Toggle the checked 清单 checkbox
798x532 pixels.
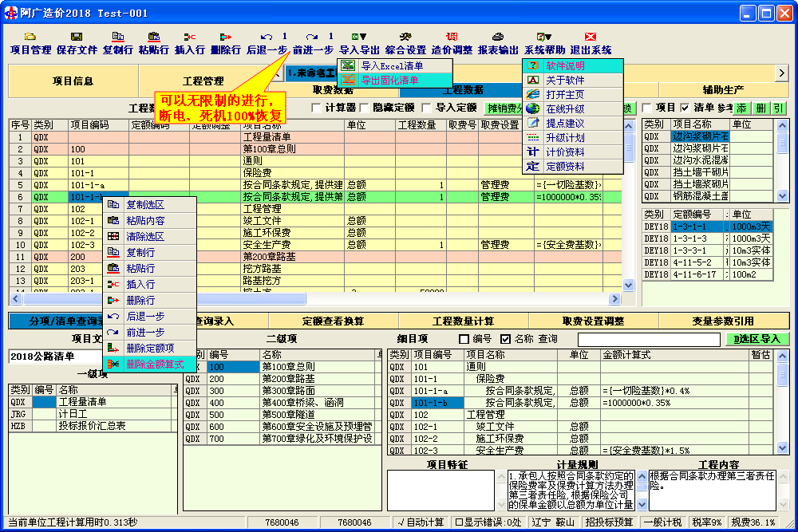coord(685,108)
